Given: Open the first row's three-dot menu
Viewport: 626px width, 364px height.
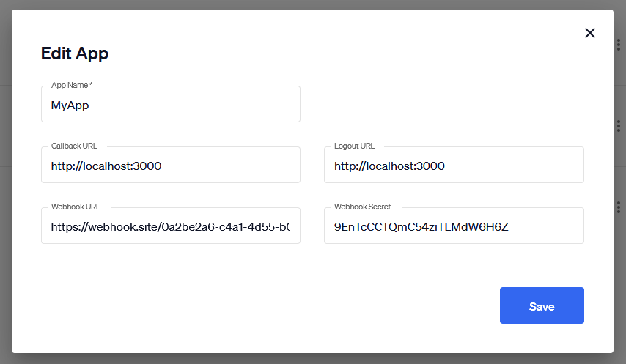Looking at the screenshot, I should pos(619,44).
